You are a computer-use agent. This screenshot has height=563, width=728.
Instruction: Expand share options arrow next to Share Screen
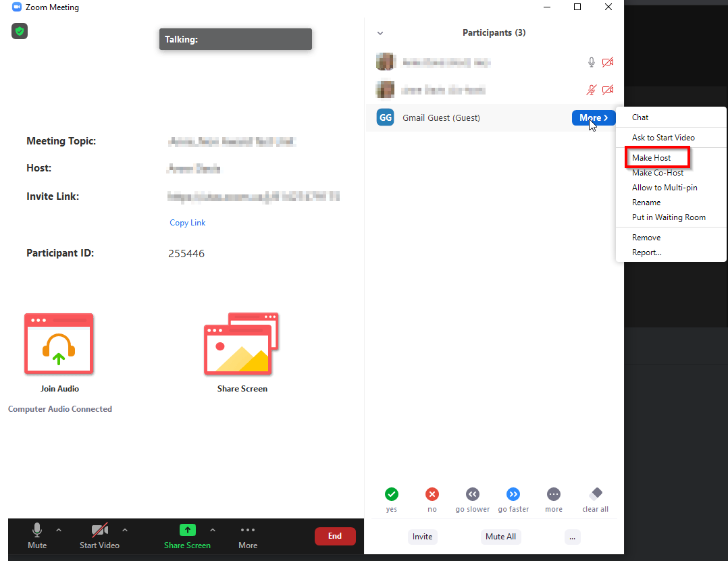213,529
